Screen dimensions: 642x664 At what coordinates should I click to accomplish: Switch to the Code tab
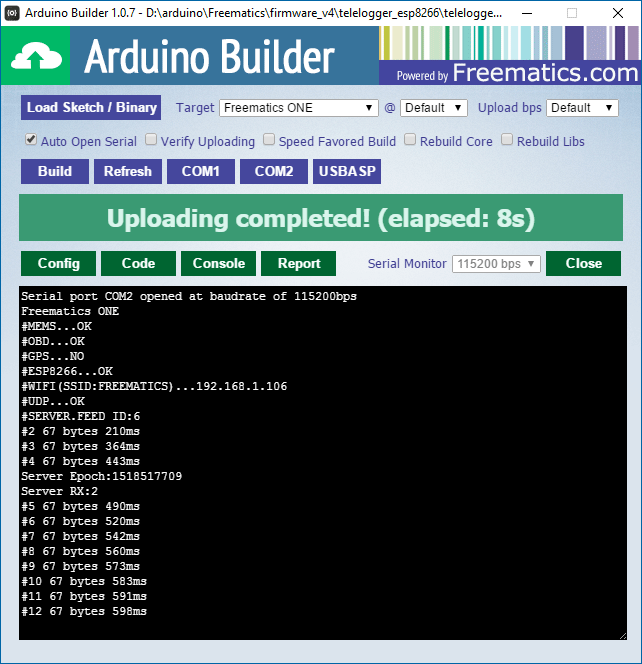click(x=138, y=263)
